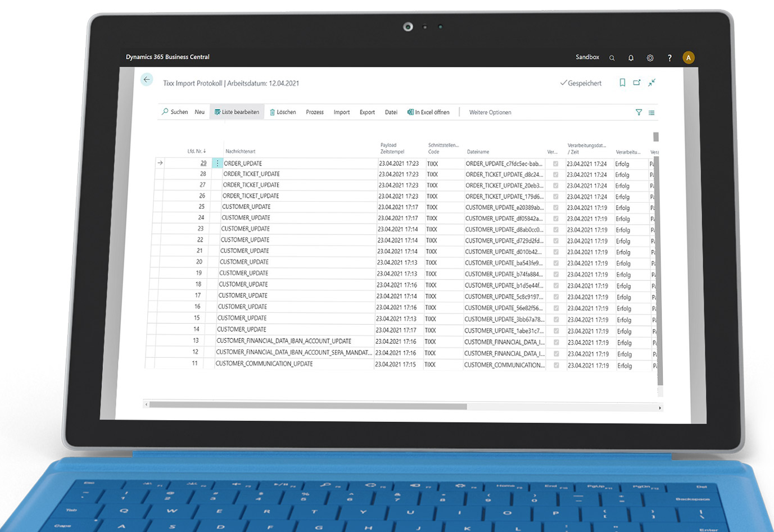Open the help question mark
Image resolution: width=774 pixels, height=532 pixels.
click(x=669, y=58)
